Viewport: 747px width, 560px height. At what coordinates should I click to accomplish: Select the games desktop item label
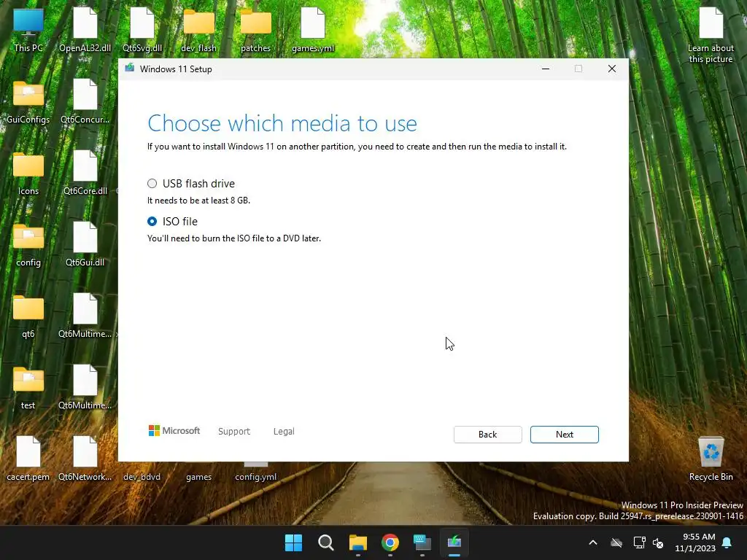[x=198, y=477]
